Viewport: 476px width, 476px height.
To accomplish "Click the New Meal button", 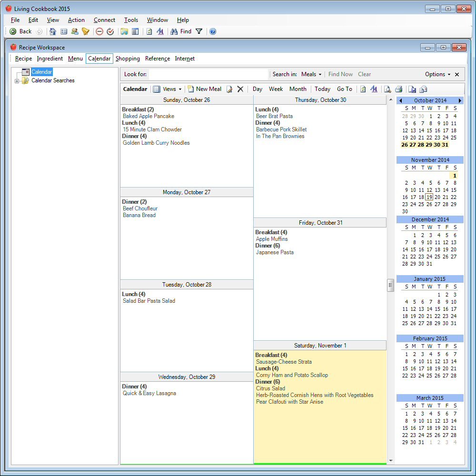I will coord(204,89).
